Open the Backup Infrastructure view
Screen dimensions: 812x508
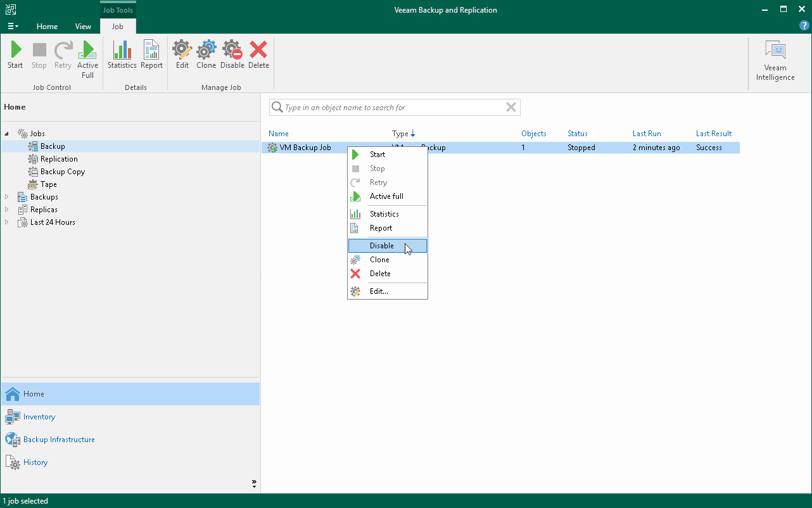(130, 440)
